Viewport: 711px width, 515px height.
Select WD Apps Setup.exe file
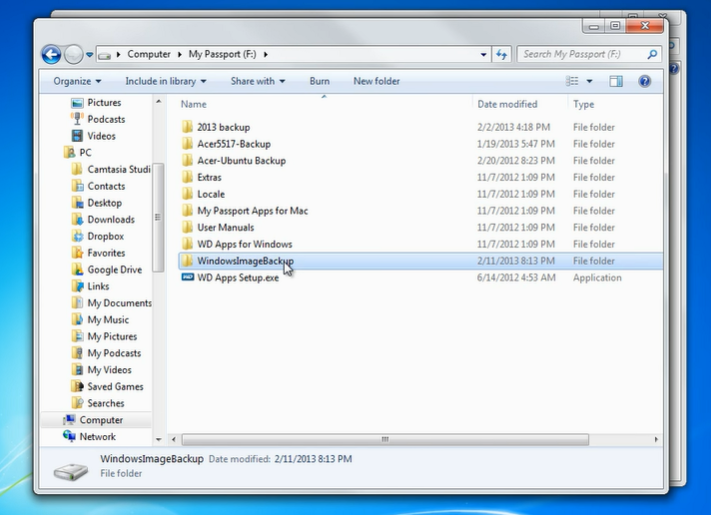coord(238,278)
